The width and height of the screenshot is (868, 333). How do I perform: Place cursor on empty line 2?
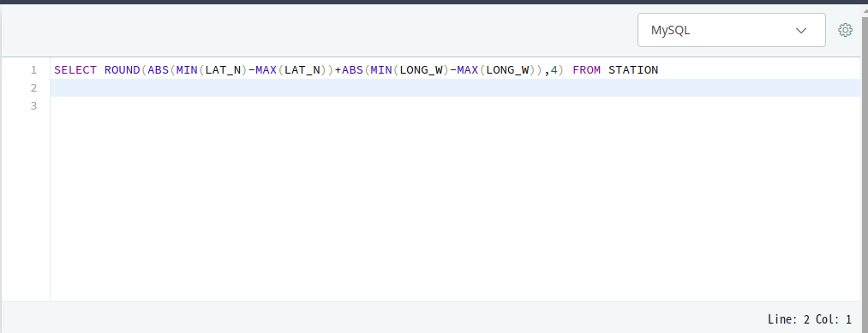pos(455,88)
